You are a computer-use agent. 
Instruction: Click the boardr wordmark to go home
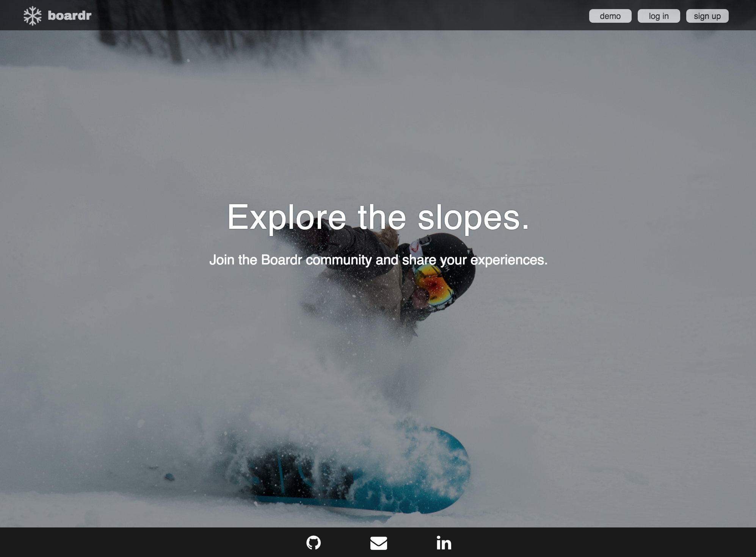(69, 15)
